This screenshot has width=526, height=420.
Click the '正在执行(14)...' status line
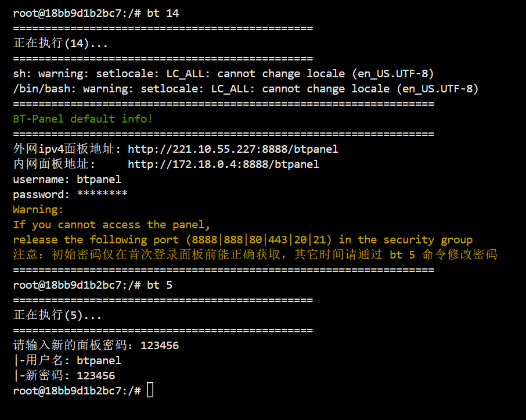tap(60, 44)
